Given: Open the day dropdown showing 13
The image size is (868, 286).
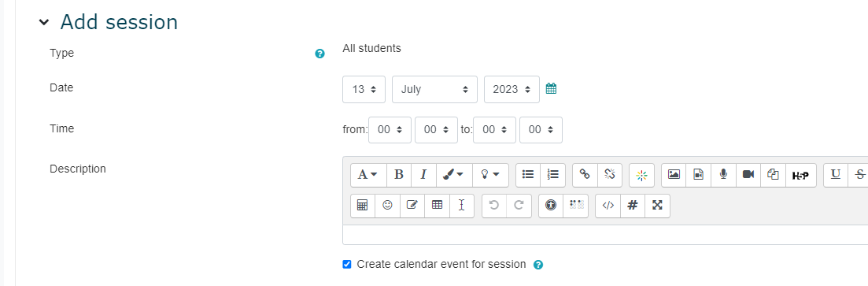Looking at the screenshot, I should pos(364,89).
